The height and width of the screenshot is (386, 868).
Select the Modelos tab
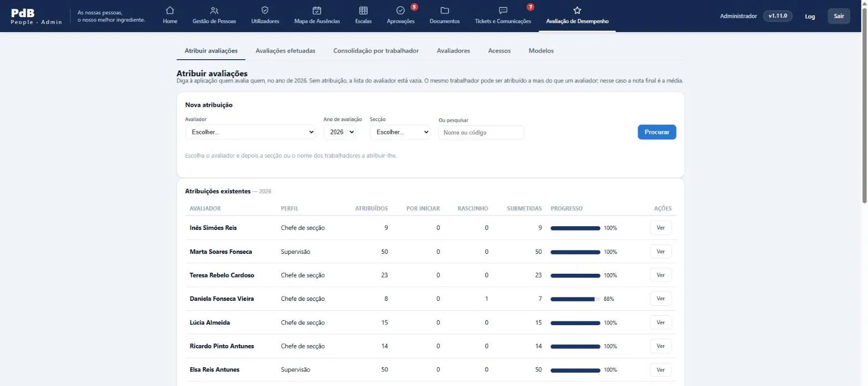(x=541, y=50)
